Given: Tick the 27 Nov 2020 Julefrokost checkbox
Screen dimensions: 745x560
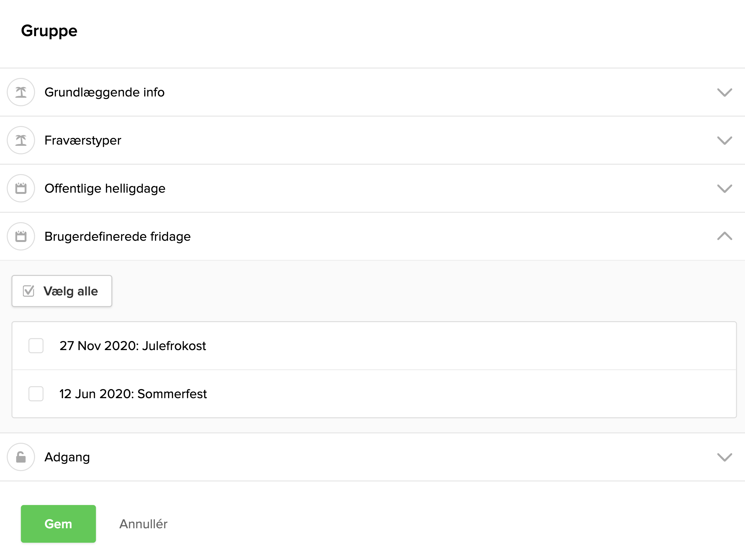Looking at the screenshot, I should (x=36, y=346).
